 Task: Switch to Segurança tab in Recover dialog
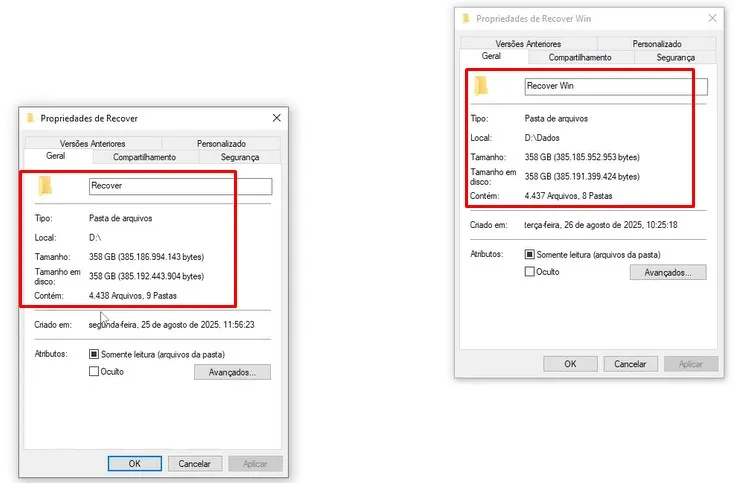(x=240, y=157)
